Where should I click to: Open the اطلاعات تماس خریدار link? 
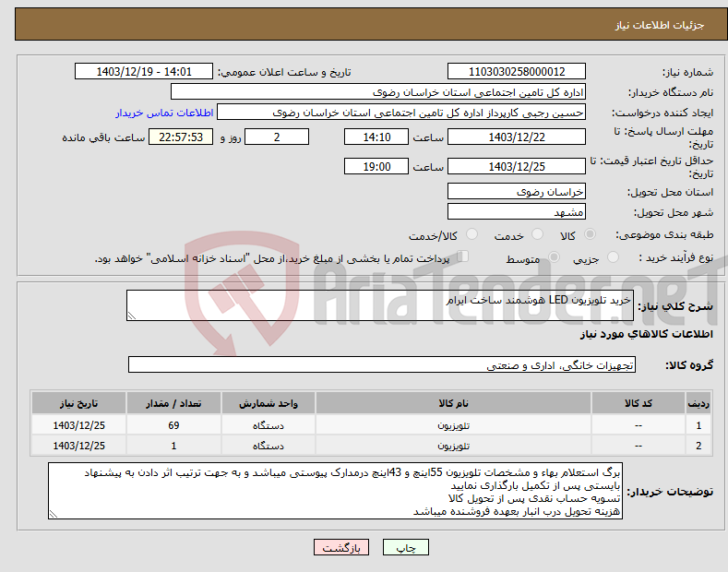point(164,113)
